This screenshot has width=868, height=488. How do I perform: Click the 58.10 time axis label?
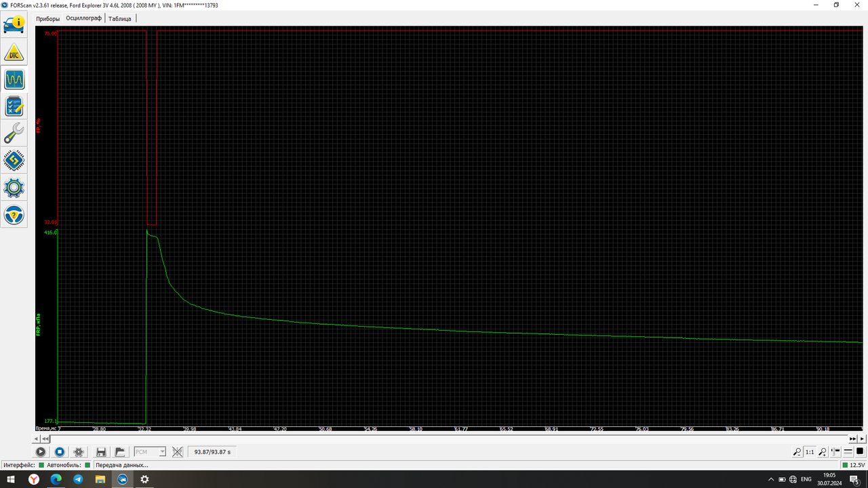click(416, 429)
